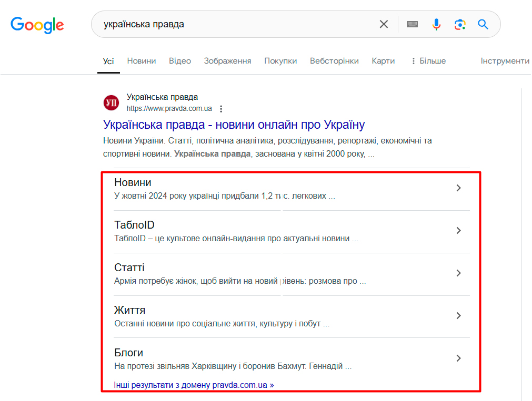Open the Статті sitelink

[129, 268]
